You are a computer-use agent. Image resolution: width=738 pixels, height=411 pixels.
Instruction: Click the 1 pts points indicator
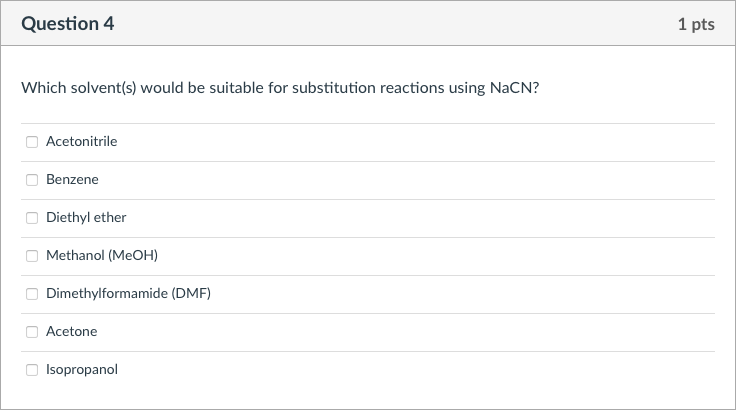[x=695, y=24]
